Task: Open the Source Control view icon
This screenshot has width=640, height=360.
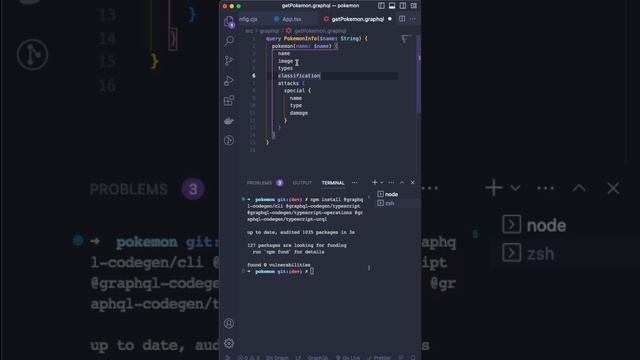Action: (x=229, y=61)
